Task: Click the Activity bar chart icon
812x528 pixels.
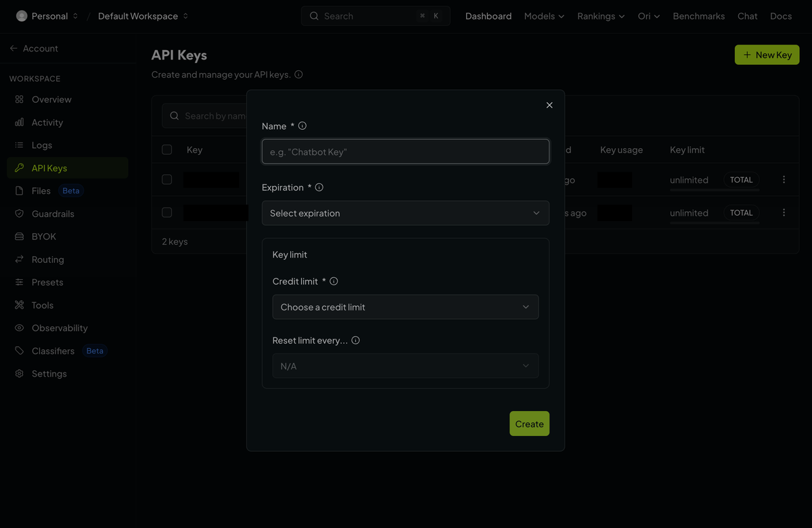Action: [19, 122]
